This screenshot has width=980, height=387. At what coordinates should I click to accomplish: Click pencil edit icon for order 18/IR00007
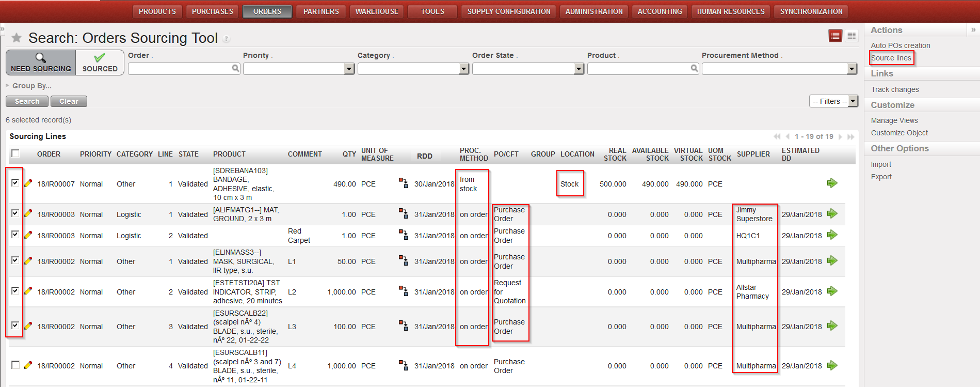point(28,183)
